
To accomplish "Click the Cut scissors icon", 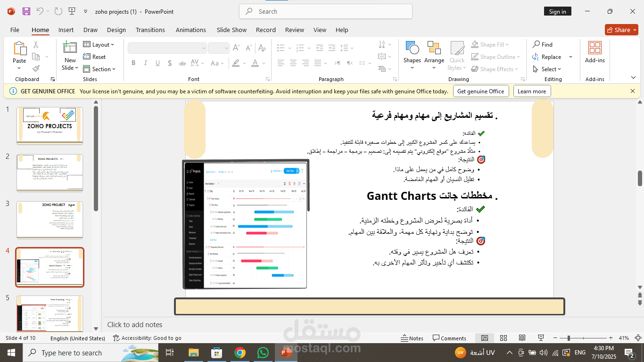I will pos(36,45).
